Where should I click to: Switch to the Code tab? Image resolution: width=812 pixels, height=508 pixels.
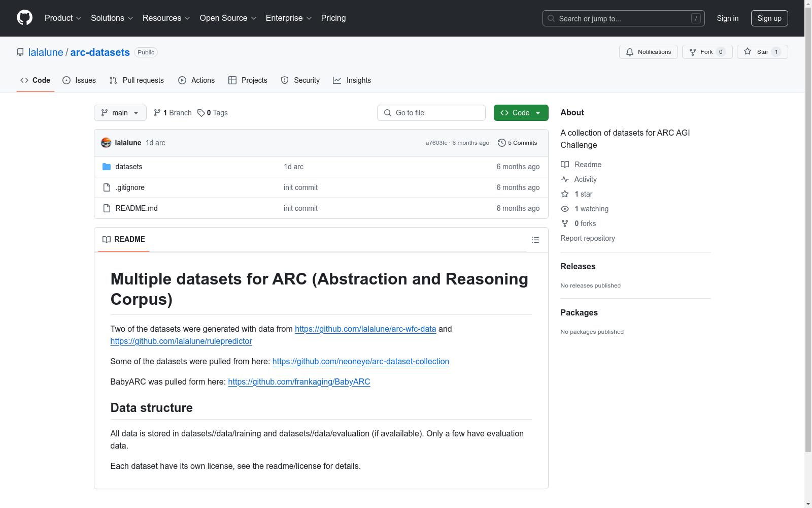(36, 80)
